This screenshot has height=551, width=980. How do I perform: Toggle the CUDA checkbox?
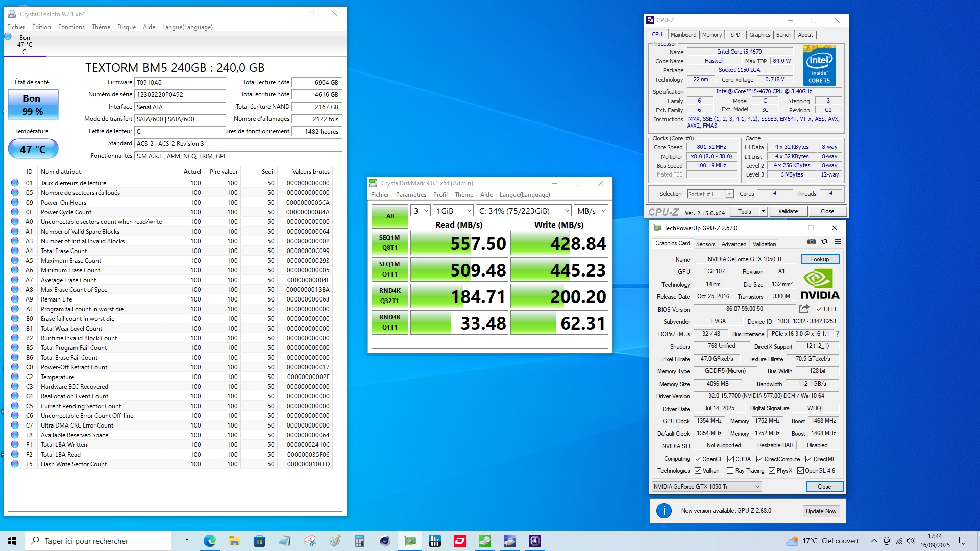730,459
